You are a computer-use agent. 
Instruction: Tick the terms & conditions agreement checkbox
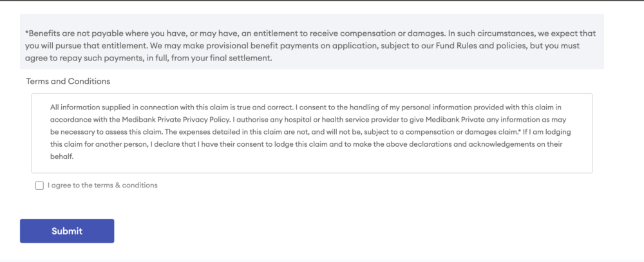point(40,185)
